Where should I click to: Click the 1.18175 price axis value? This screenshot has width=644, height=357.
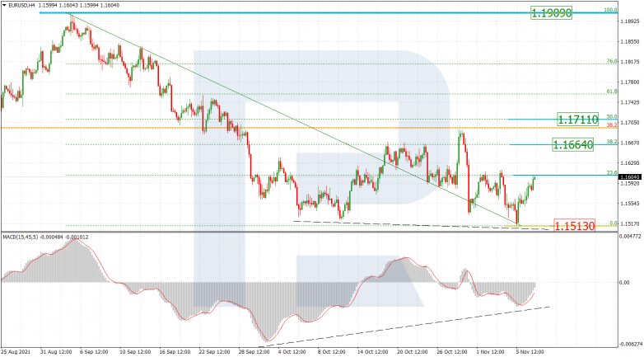tap(631, 62)
